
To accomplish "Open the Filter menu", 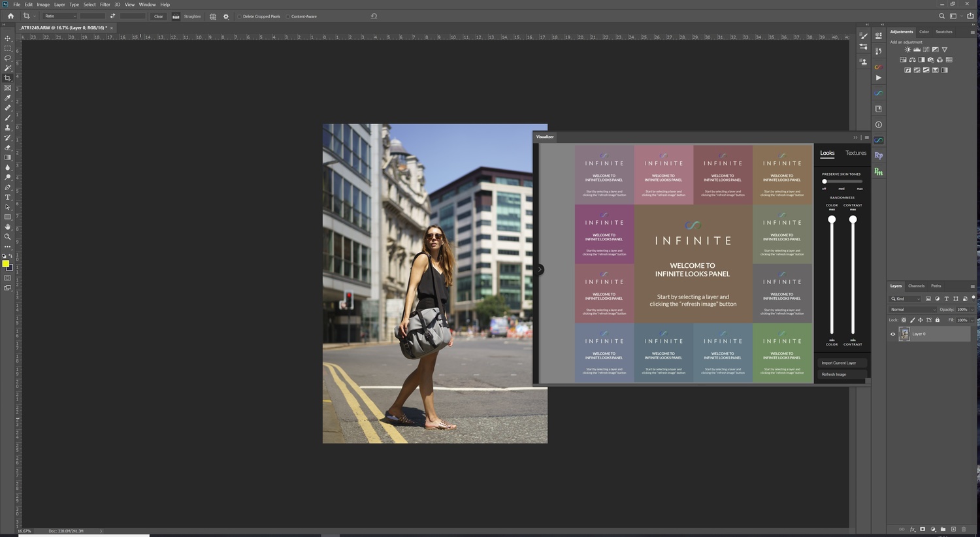I will coord(105,5).
